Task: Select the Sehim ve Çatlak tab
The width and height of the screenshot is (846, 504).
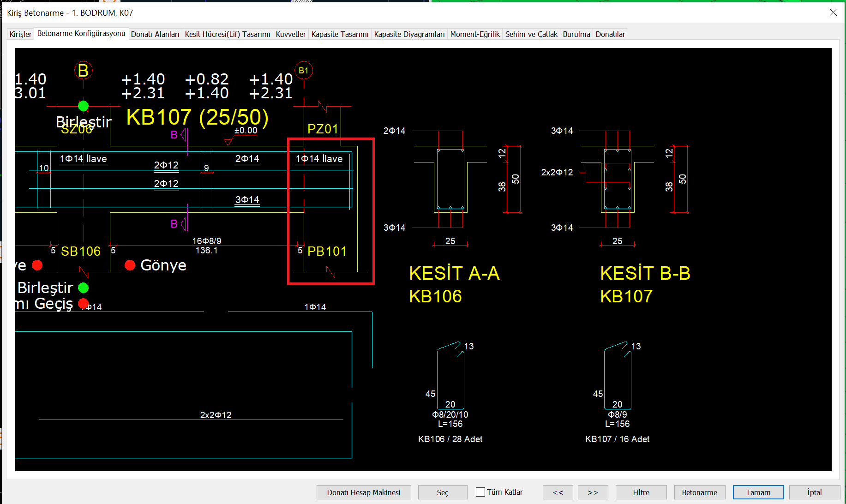Action: 531,34
